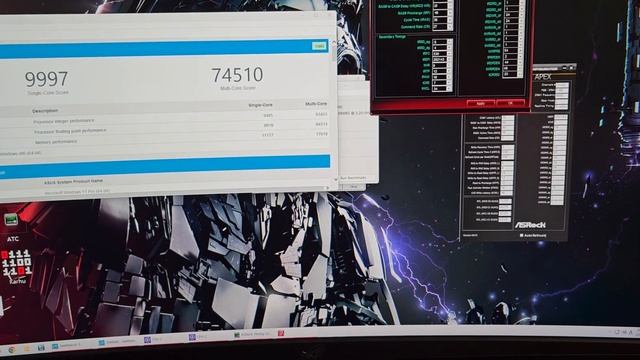Open the tWCL value dropdown in MemTweakIt
The image size is (640, 360).
pos(450,89)
